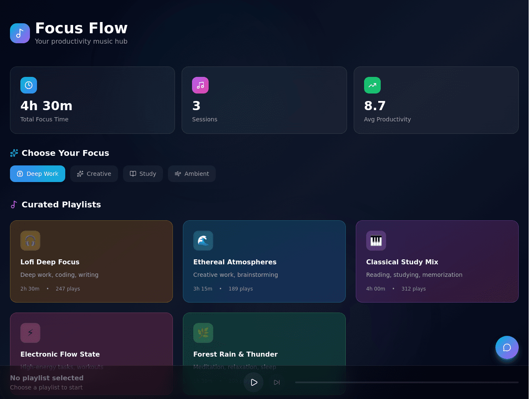The image size is (532, 399).
Task: Open the Electronic Flow State playlist title
Action: point(60,354)
